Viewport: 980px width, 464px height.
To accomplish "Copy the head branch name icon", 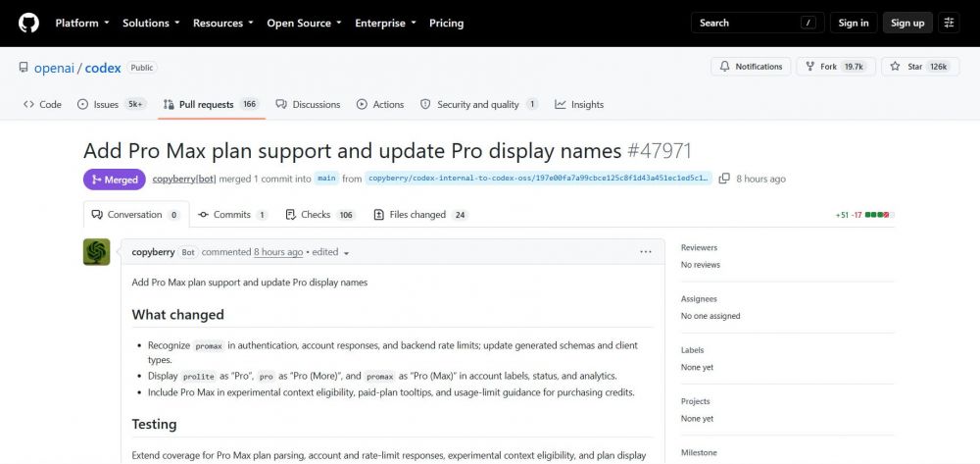I will (x=724, y=179).
